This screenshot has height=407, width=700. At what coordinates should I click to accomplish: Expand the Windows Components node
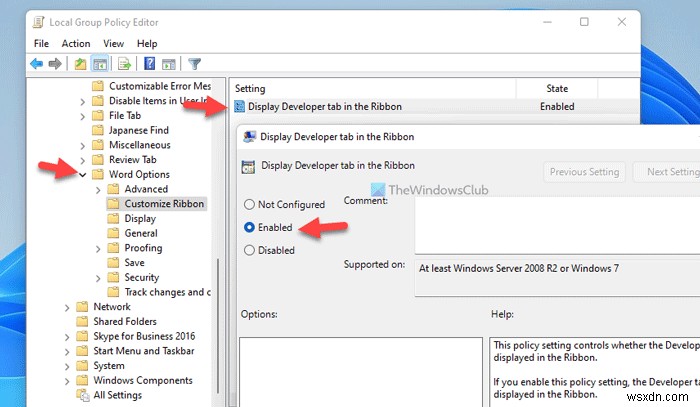(67, 381)
